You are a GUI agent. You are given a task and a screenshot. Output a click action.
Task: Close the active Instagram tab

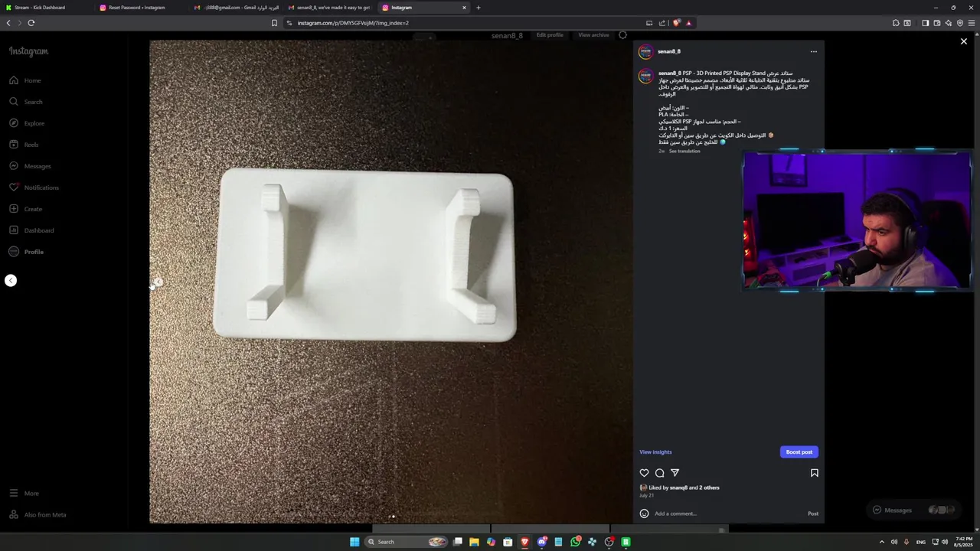coord(464,8)
